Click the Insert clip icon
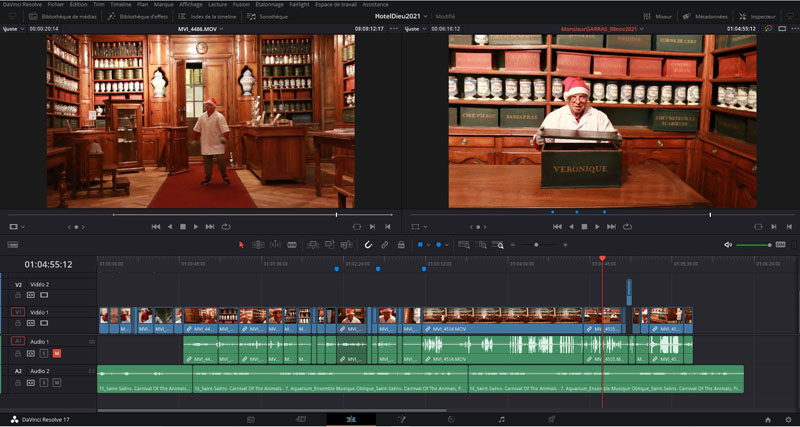Viewport: 800px width, 427px height. point(313,245)
